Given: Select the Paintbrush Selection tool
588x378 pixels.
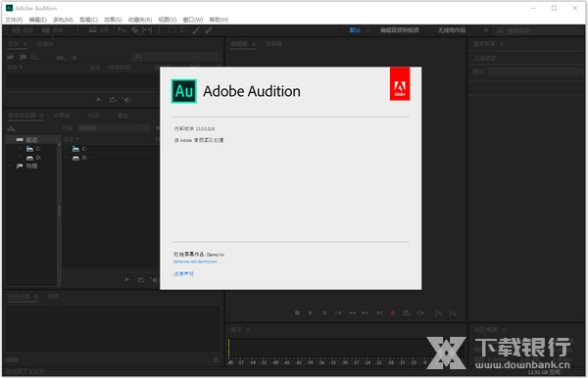Looking at the screenshot, I should 196,30.
